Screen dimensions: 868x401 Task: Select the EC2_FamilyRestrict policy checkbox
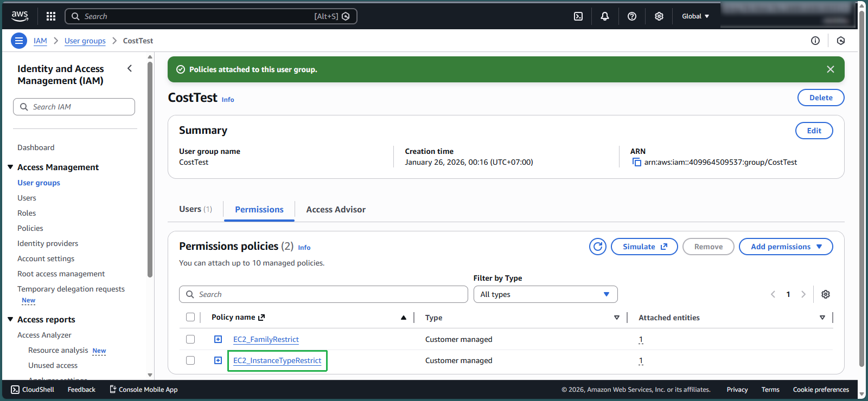click(x=190, y=339)
